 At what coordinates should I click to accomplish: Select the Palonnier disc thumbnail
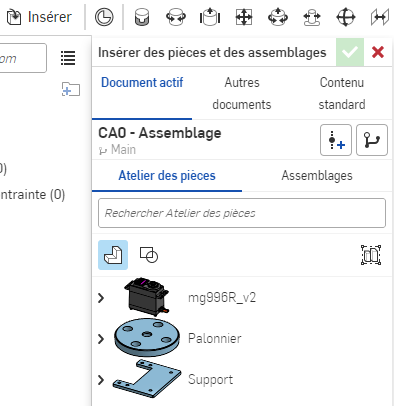(147, 338)
